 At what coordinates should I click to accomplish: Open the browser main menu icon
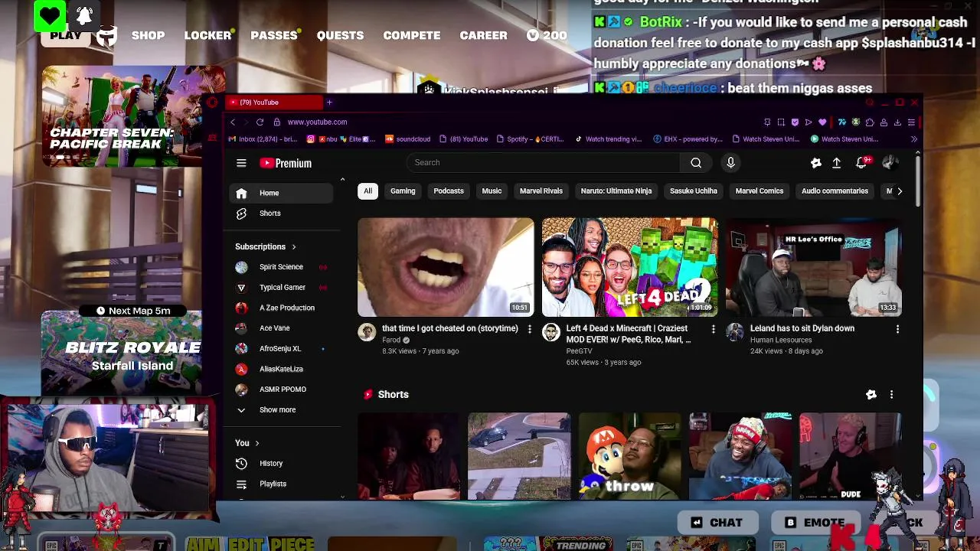click(x=911, y=122)
